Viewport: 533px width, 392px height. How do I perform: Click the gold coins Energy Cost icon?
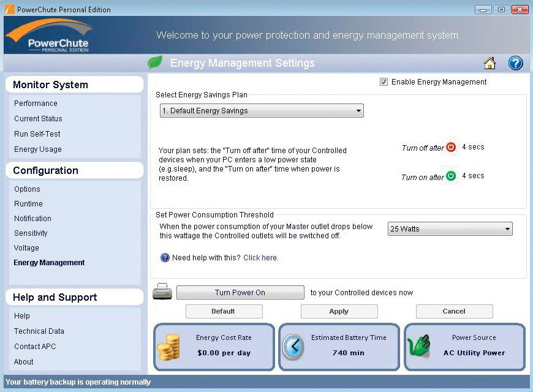(168, 347)
